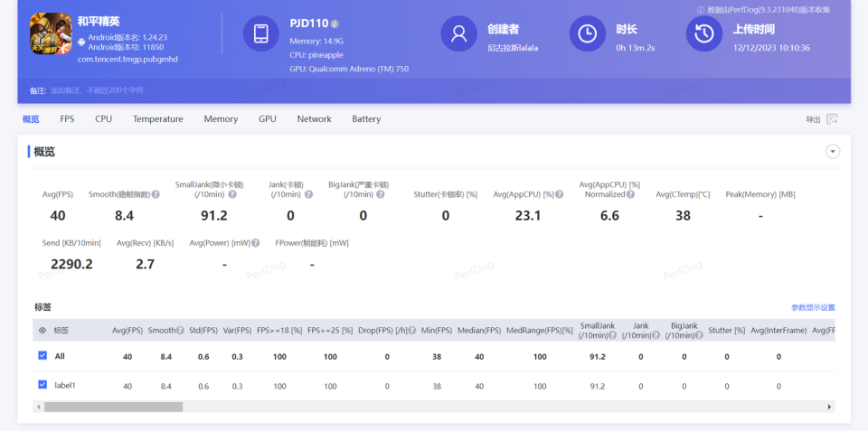This screenshot has height=431, width=868.
Task: Toggle the eye visibility icon in table header
Action: (x=42, y=331)
